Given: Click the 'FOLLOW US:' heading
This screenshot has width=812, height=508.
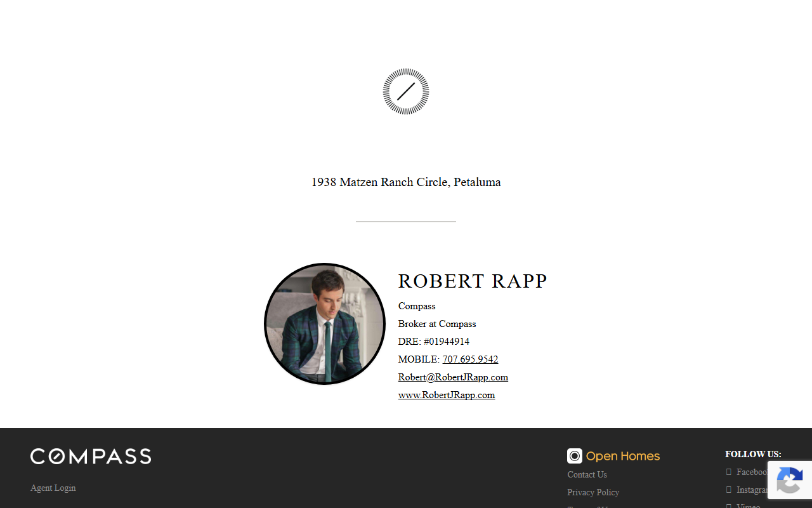Looking at the screenshot, I should [x=753, y=454].
